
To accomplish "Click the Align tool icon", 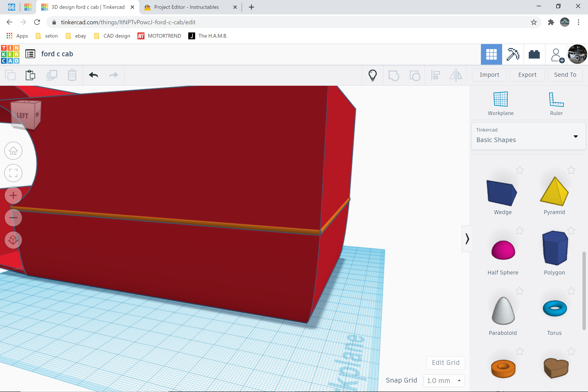I will point(435,75).
